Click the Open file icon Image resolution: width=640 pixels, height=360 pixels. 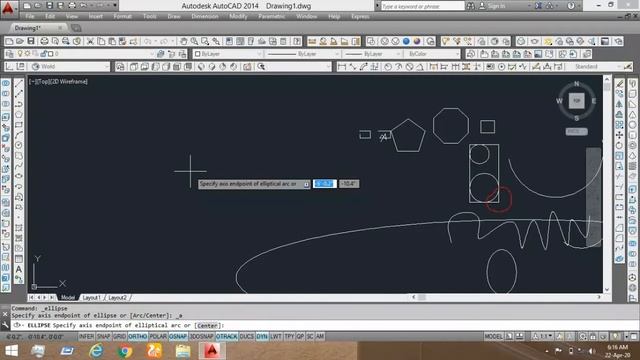20,41
